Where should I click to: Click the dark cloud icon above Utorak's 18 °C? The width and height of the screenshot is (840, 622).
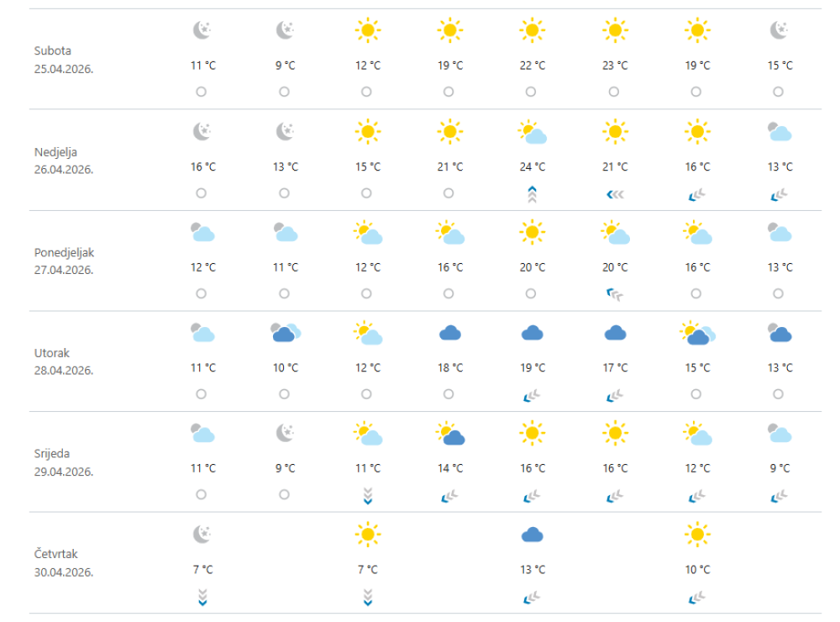click(x=450, y=334)
